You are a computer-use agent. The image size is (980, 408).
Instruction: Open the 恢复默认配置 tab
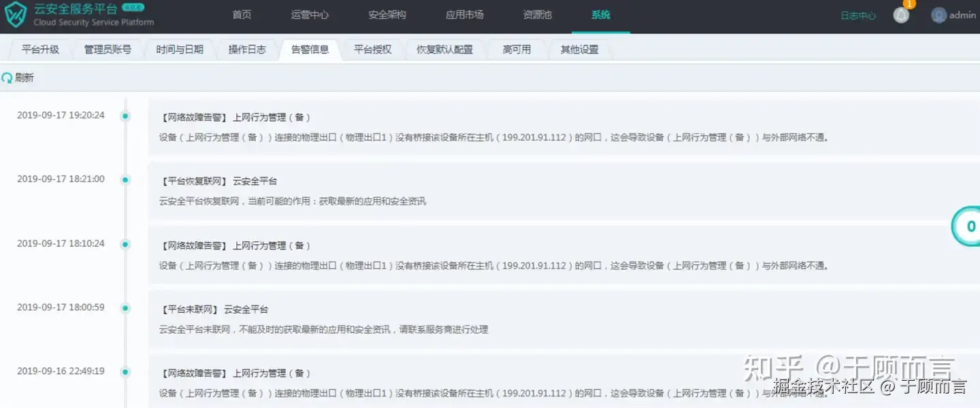[x=444, y=50]
